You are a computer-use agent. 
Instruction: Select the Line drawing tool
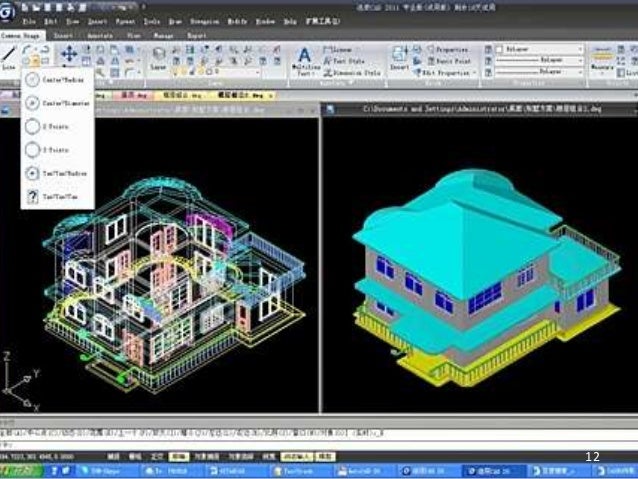[8, 58]
